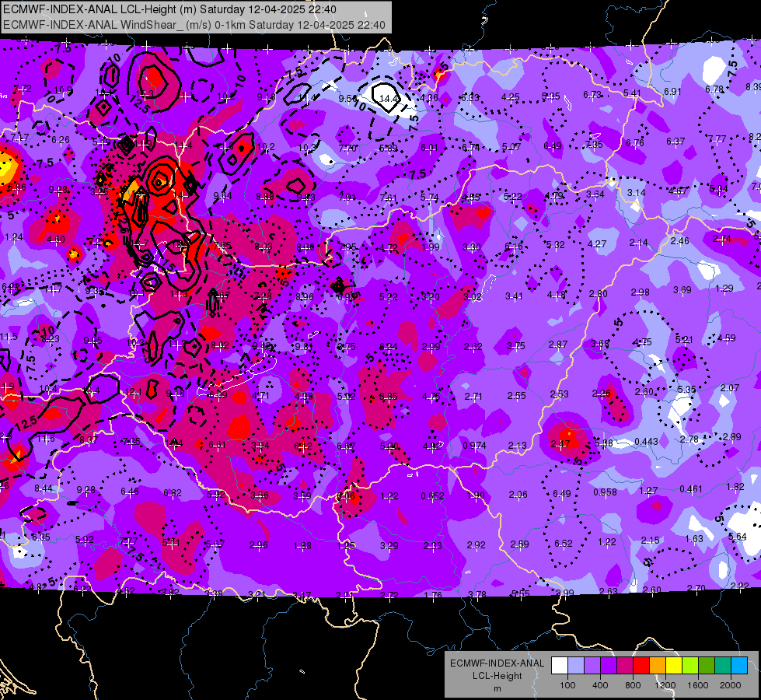
Task: Click the grid value 1.90
Action: 476,495
